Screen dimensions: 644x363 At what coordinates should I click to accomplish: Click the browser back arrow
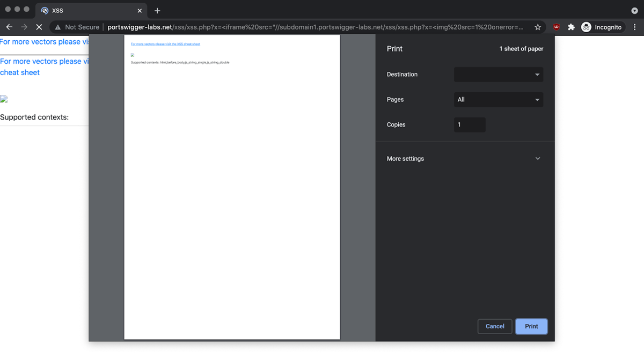click(x=9, y=27)
